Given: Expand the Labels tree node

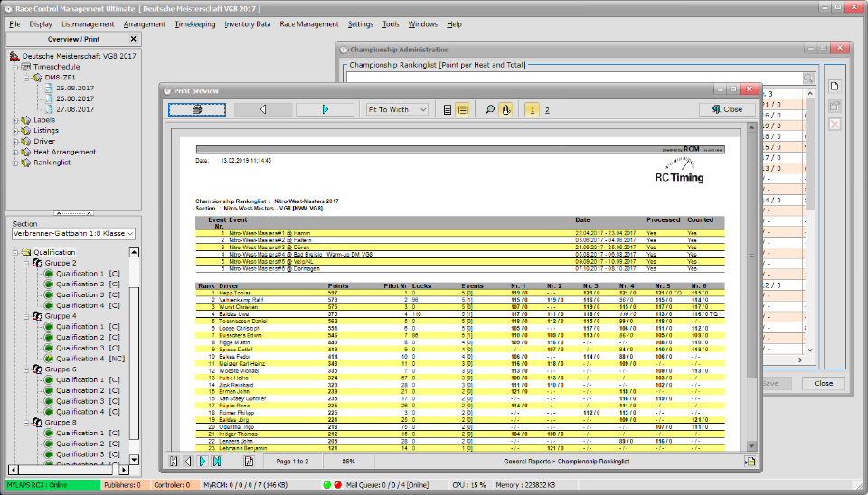Looking at the screenshot, I should coord(15,120).
